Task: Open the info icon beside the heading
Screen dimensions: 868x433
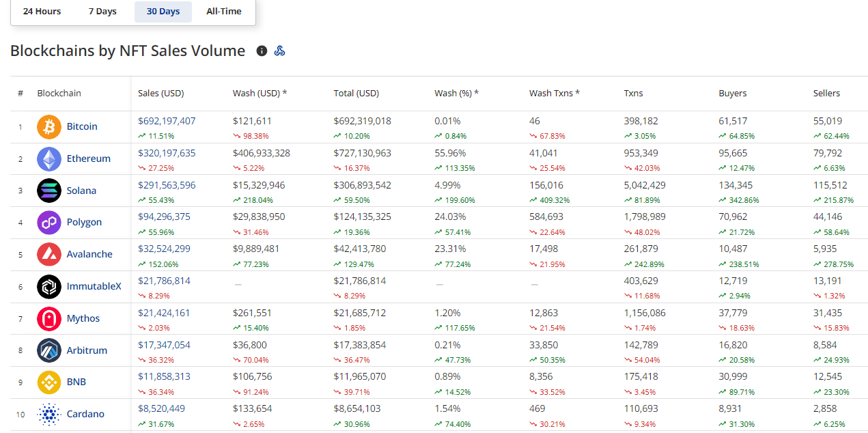Action: click(262, 51)
